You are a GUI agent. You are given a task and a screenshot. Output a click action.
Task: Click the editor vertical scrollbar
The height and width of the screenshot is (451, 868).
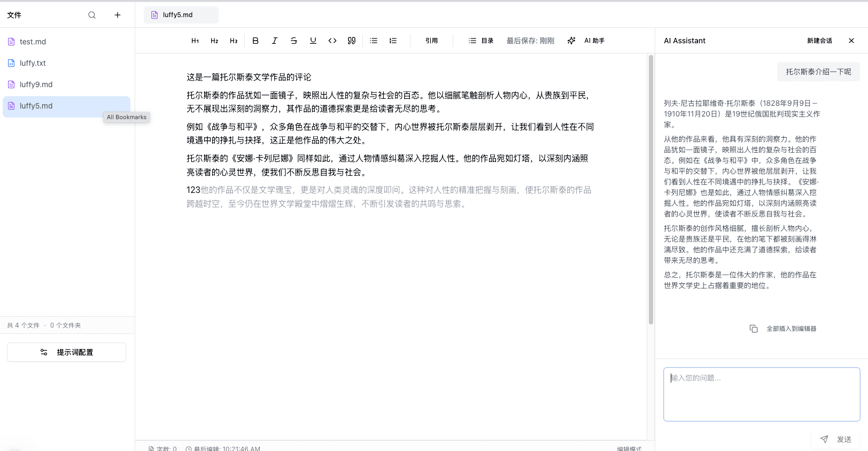(650, 189)
